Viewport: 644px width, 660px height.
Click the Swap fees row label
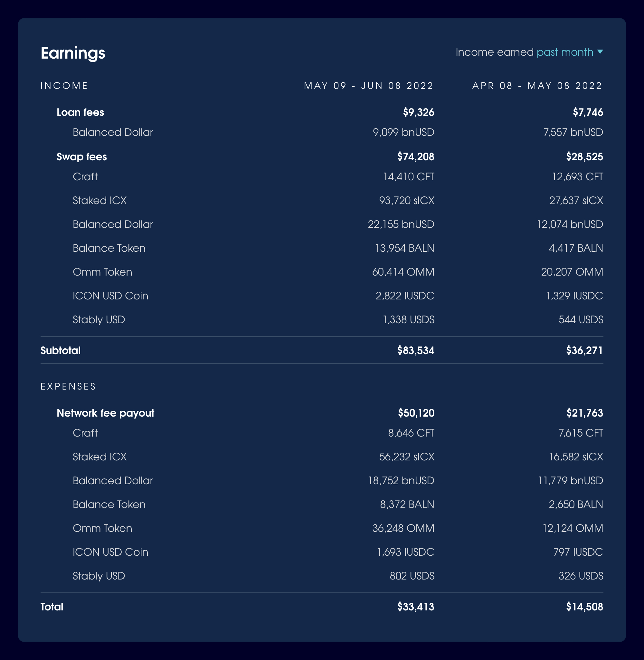pos(81,156)
